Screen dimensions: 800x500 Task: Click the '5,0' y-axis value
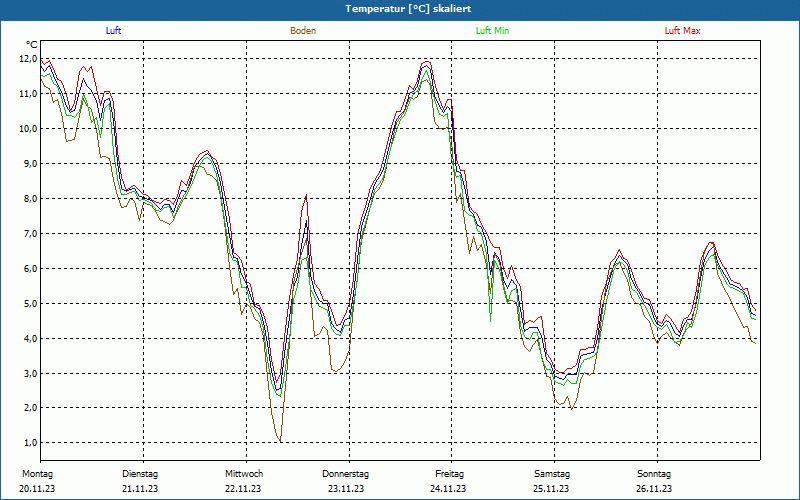[x=31, y=304]
